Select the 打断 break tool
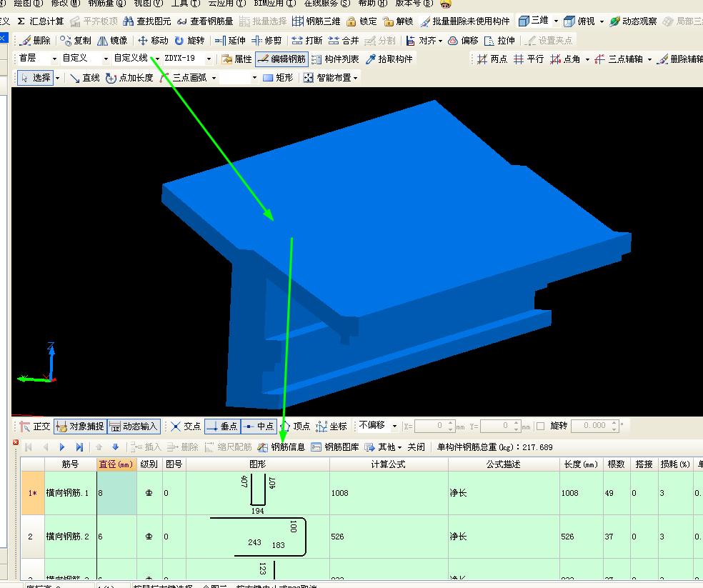 click(307, 40)
